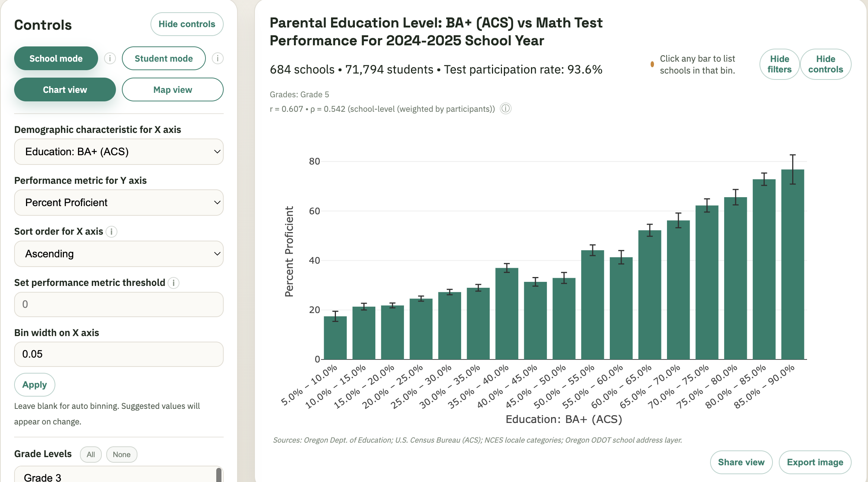868x482 pixels.
Task: Open the Percent Proficient metric dropdown
Action: pos(119,202)
